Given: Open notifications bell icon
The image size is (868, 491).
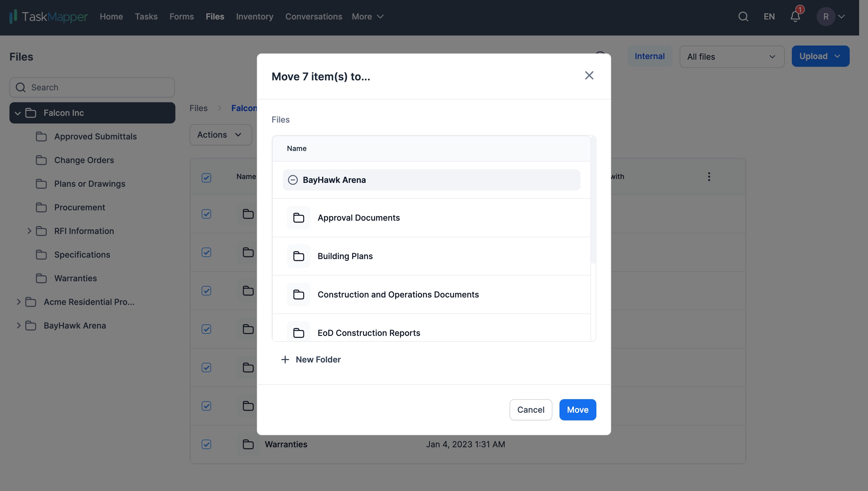Looking at the screenshot, I should (795, 17).
